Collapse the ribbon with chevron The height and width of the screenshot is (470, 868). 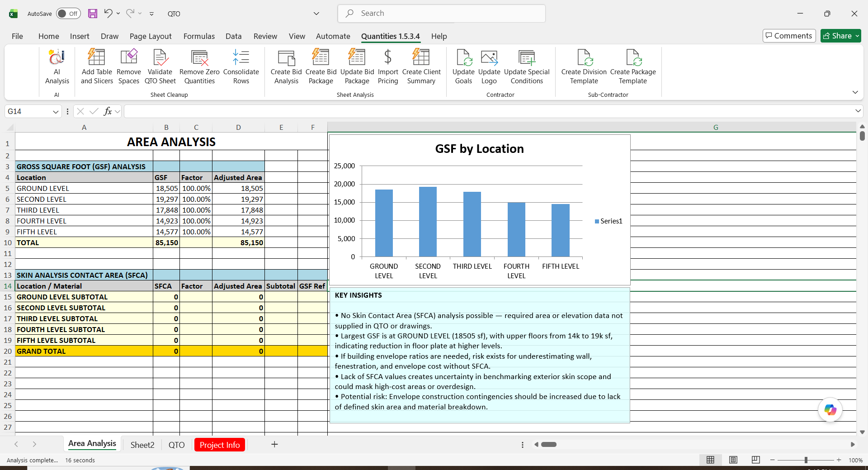855,92
